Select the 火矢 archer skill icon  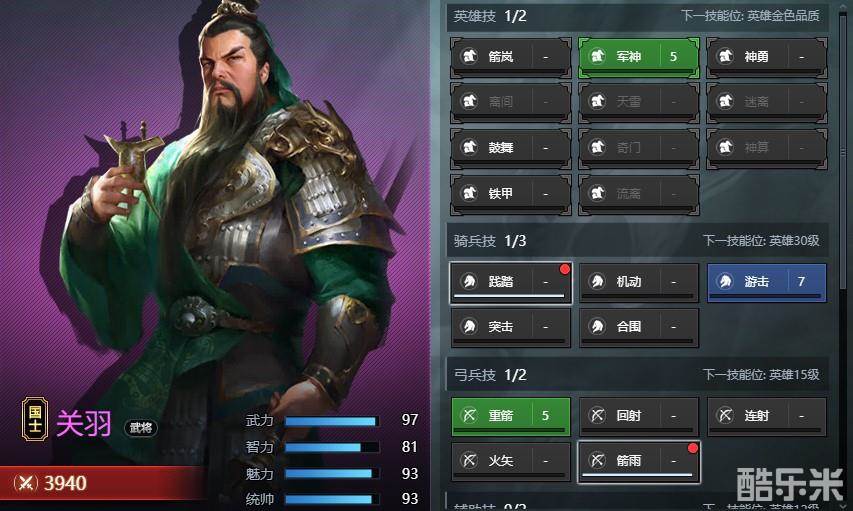pos(469,460)
